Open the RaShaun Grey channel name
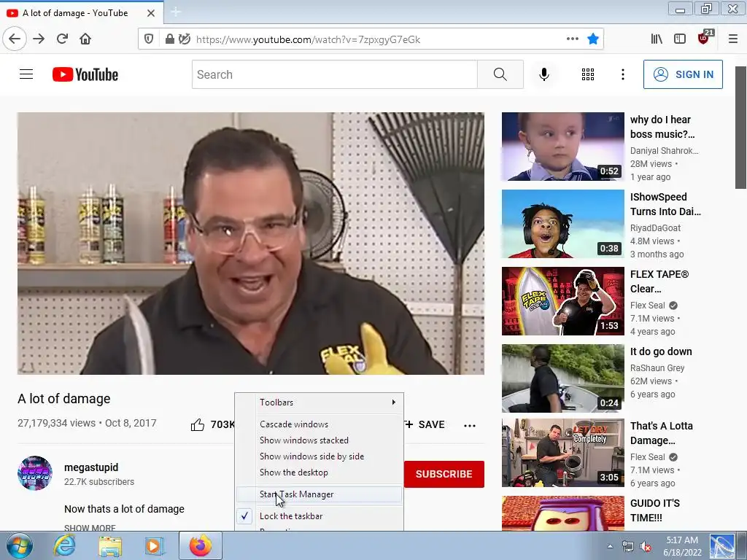747x560 pixels. click(x=657, y=368)
